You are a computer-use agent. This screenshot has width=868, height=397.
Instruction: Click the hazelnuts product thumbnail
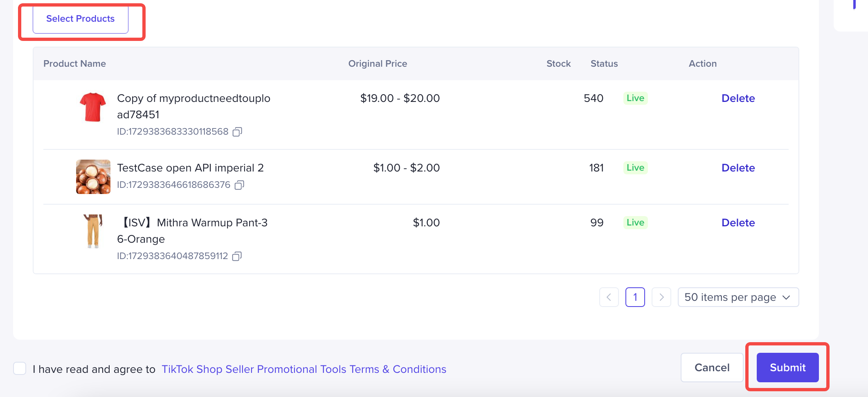click(93, 177)
